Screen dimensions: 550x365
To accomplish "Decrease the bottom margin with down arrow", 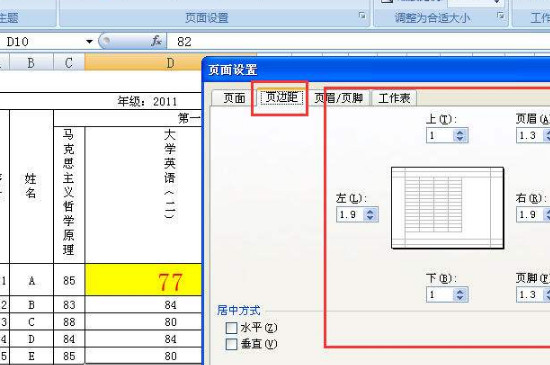I will coord(460,298).
